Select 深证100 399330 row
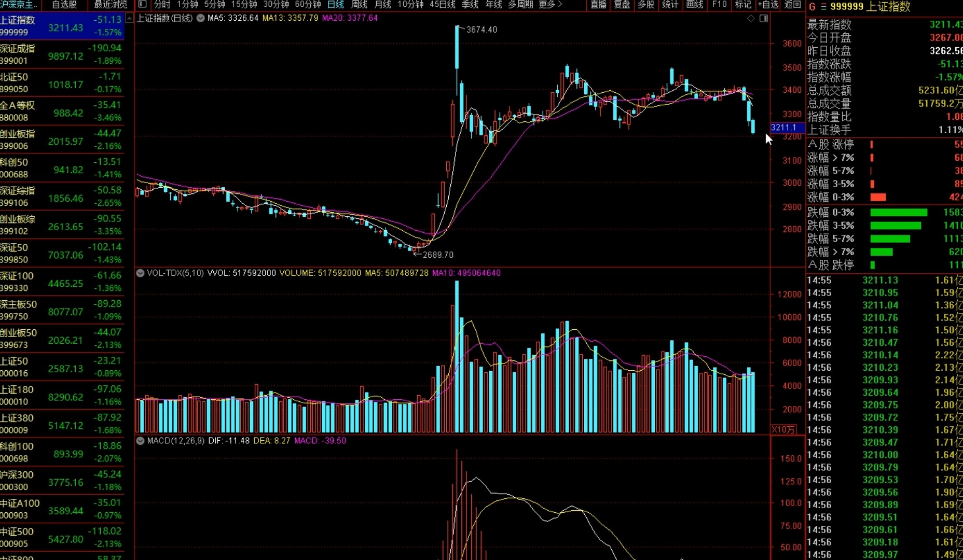963x560 pixels. (x=62, y=282)
